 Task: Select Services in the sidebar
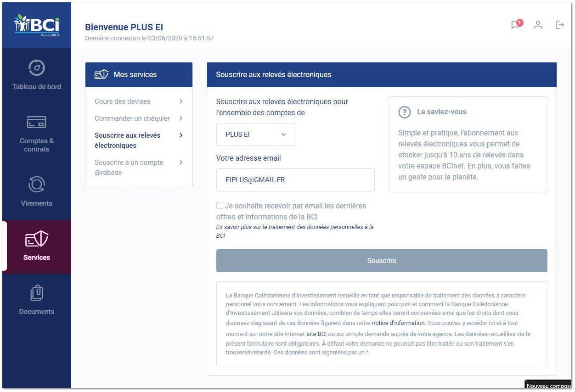pos(37,247)
